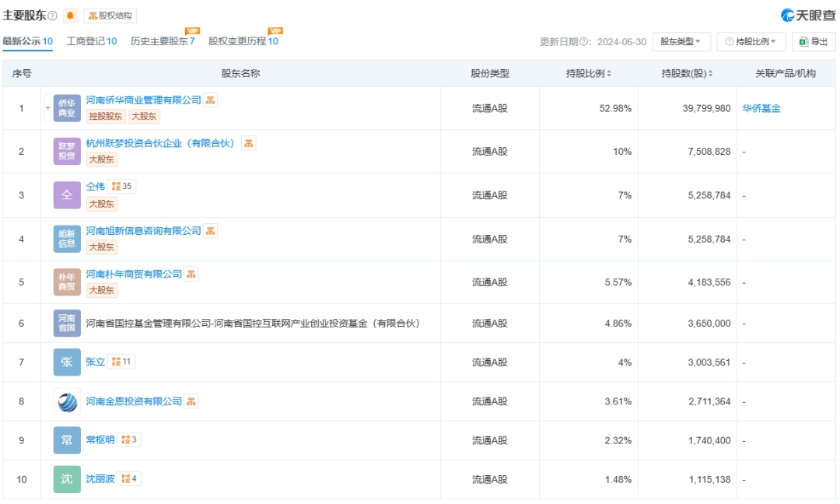Click structure icon beside 河南朴年商贸有限公司
Image resolution: width=840 pixels, height=504 pixels.
(x=191, y=274)
